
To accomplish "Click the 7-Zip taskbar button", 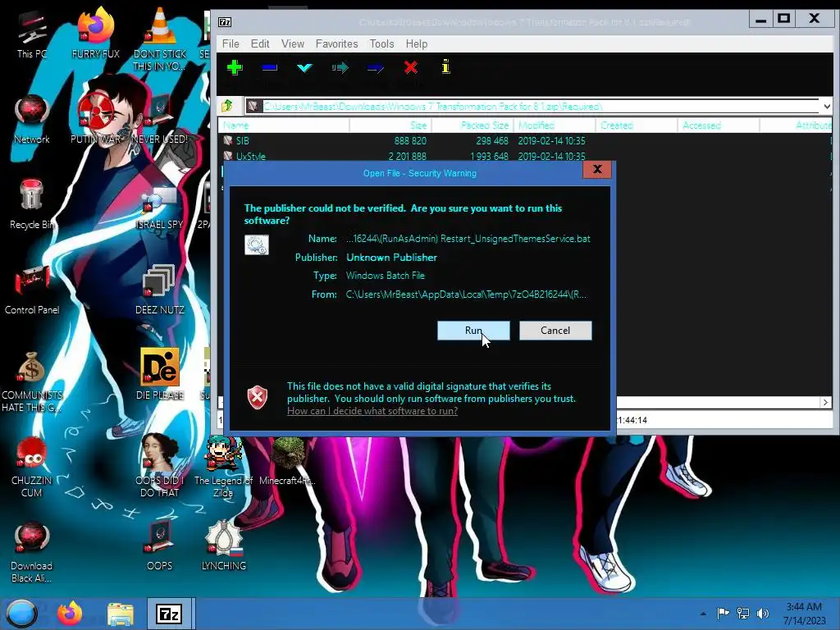I will click(169, 614).
